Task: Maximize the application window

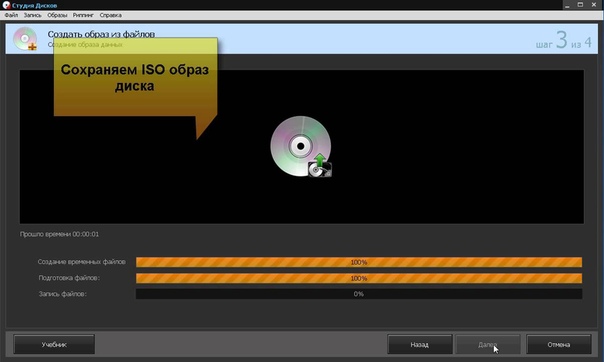Action: coord(580,5)
